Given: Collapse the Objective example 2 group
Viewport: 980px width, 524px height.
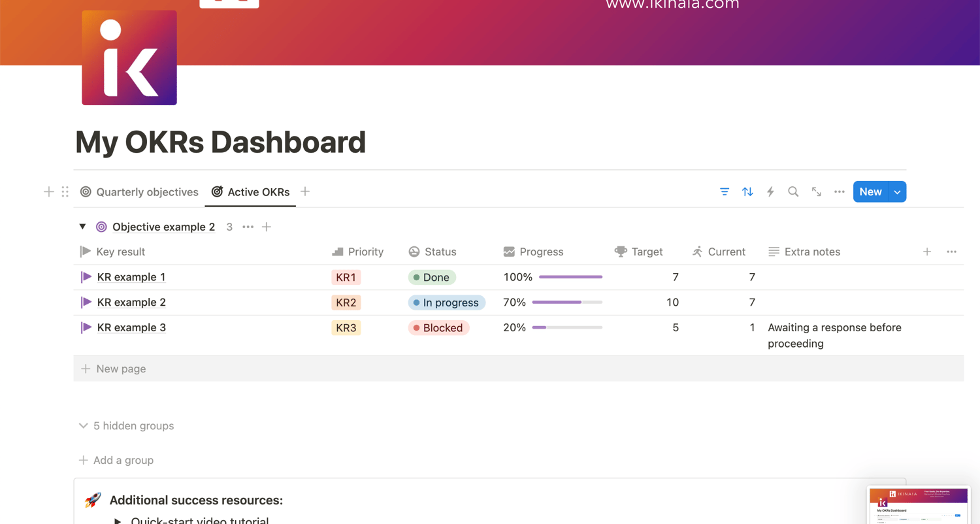Looking at the screenshot, I should [x=83, y=227].
